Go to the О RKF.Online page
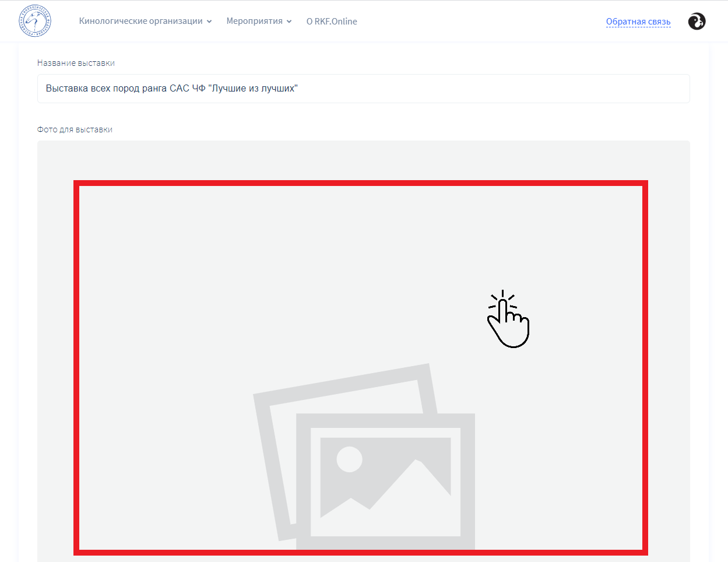728x562 pixels. [332, 22]
